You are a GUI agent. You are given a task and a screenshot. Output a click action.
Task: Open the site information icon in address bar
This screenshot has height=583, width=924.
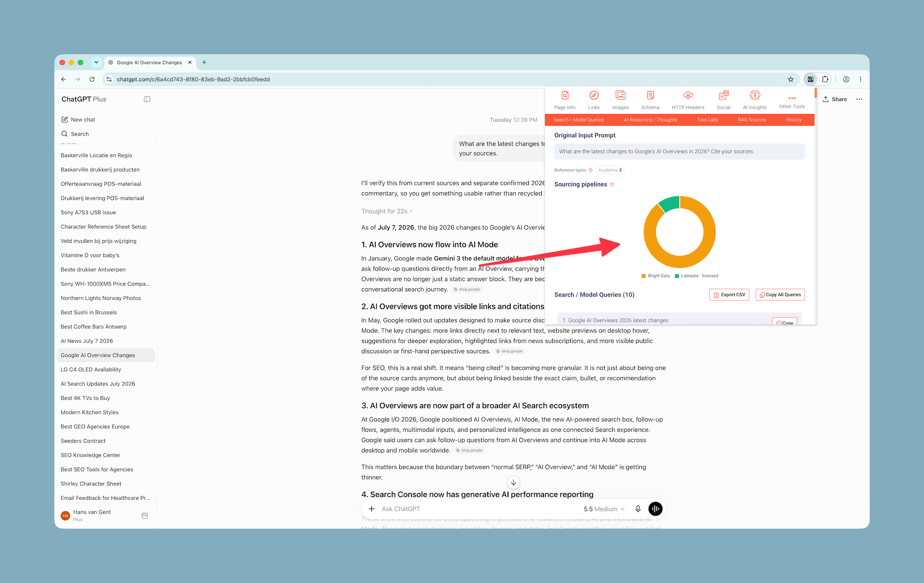(x=109, y=79)
